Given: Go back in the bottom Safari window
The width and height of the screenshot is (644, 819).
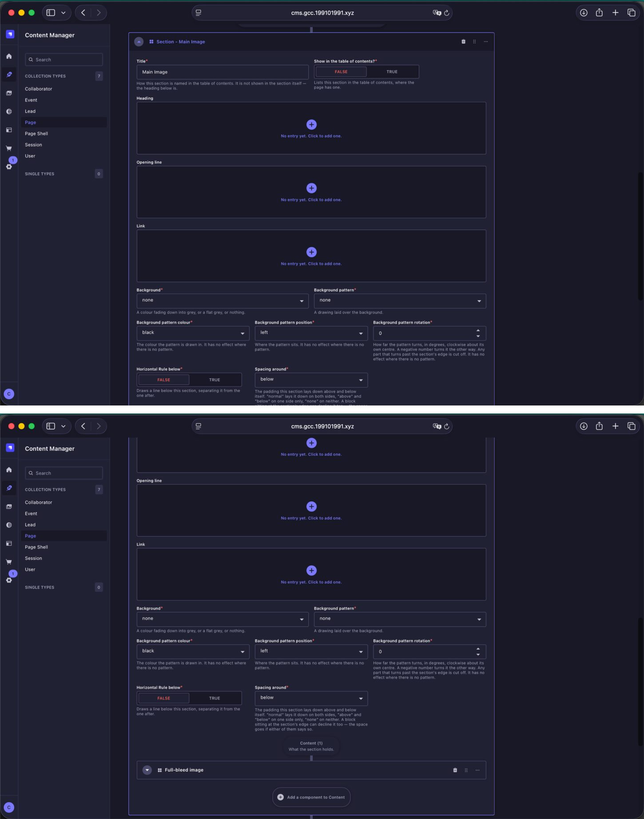Looking at the screenshot, I should pos(83,426).
